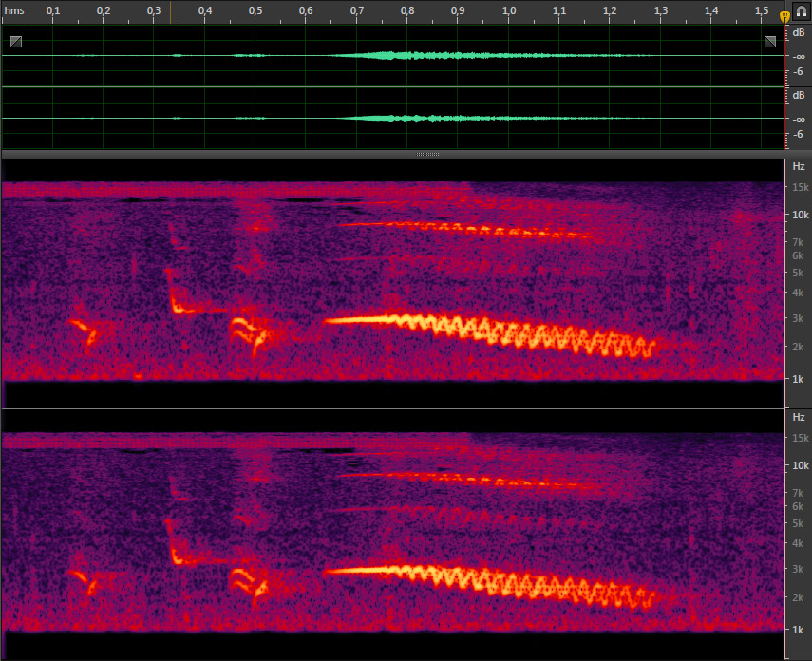Screen dimensions: 812x661
Task: Toggle the snapping magnet icon
Action: [800, 11]
